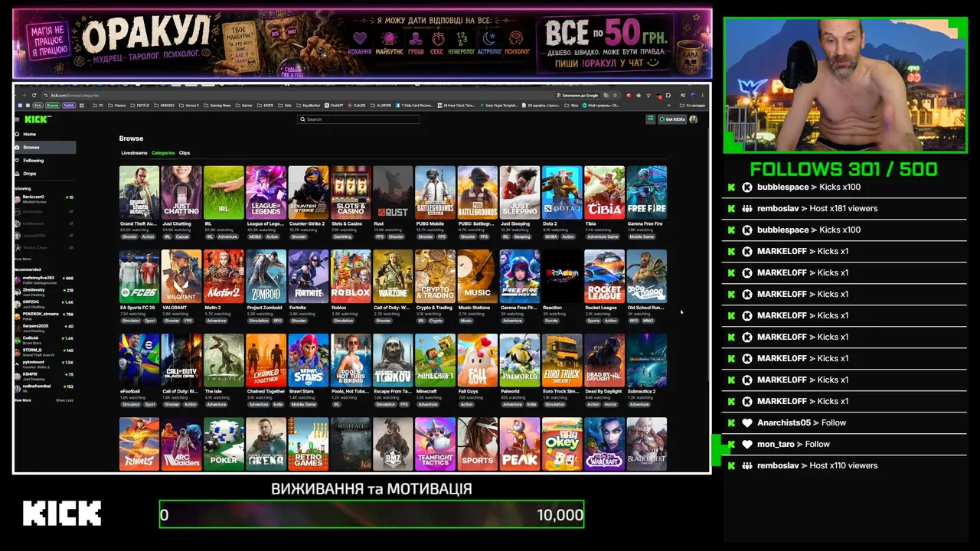Image resolution: width=980 pixels, height=551 pixels.
Task: Click the Kick search field
Action: 358,119
